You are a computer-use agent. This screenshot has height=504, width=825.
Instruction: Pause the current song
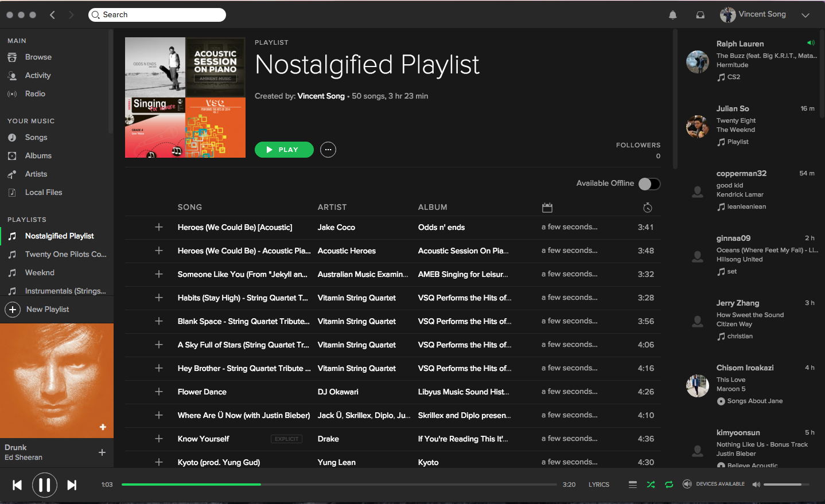click(44, 485)
